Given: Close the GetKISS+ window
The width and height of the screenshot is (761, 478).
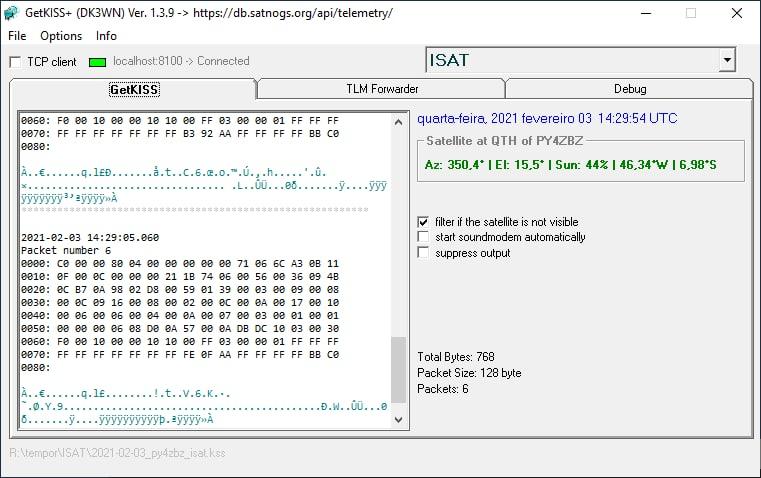Looking at the screenshot, I should tap(736, 13).
